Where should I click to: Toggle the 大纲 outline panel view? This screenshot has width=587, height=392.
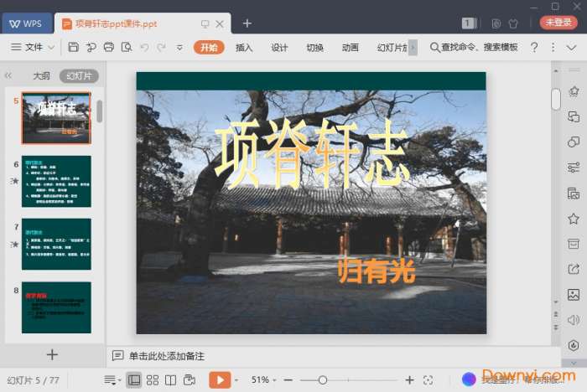[x=42, y=76]
